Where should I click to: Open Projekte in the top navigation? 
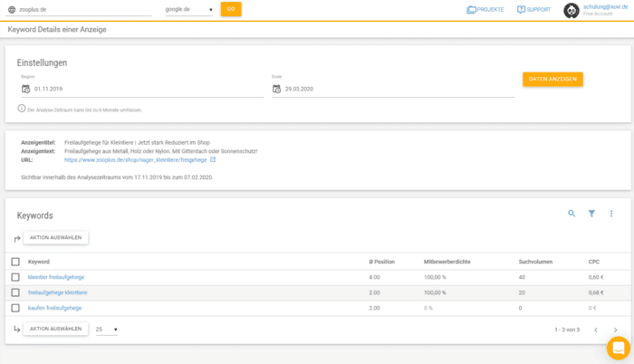(485, 9)
